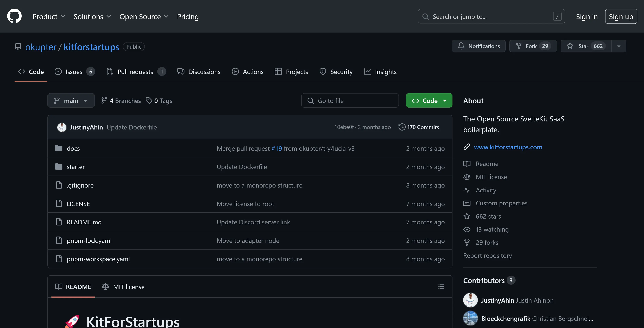
Task: Click the Notifications bell icon
Action: 461,46
